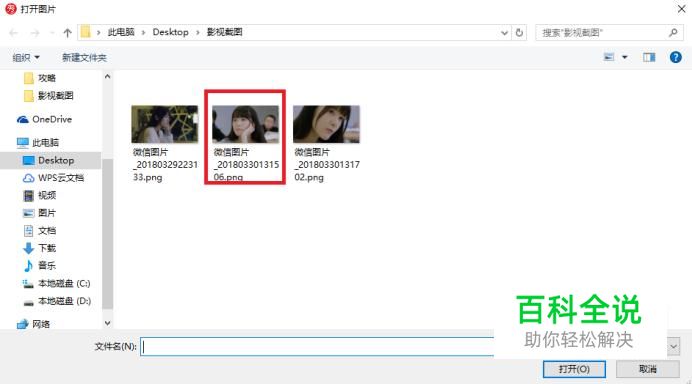The width and height of the screenshot is (692, 384).
Task: Go up one folder level
Action: [x=67, y=33]
